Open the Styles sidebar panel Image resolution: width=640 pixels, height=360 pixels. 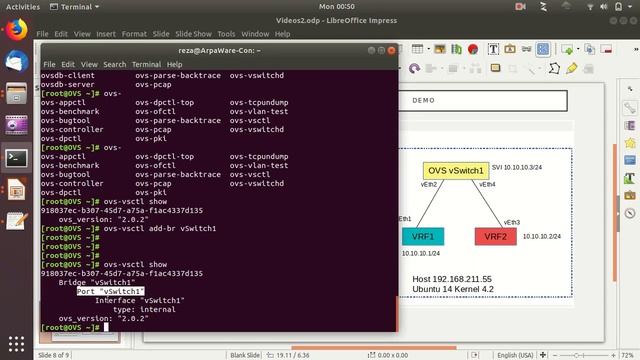[630, 178]
